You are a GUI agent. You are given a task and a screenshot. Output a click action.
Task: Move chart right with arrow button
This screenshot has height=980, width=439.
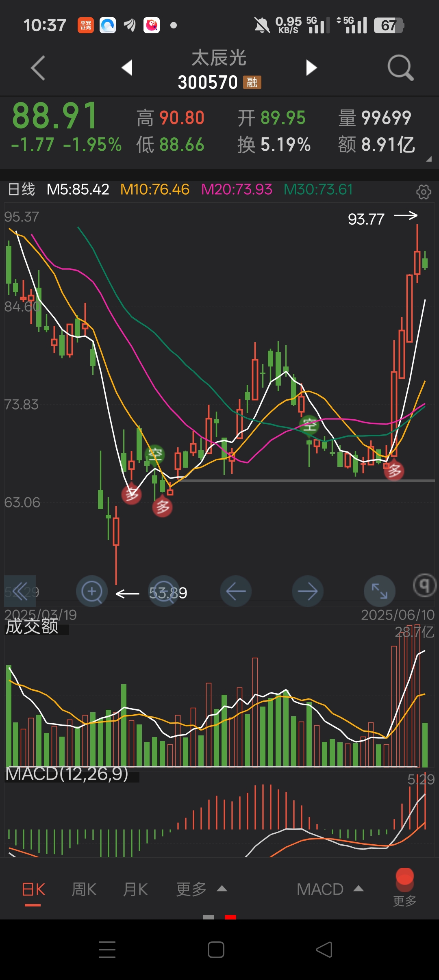point(308,591)
